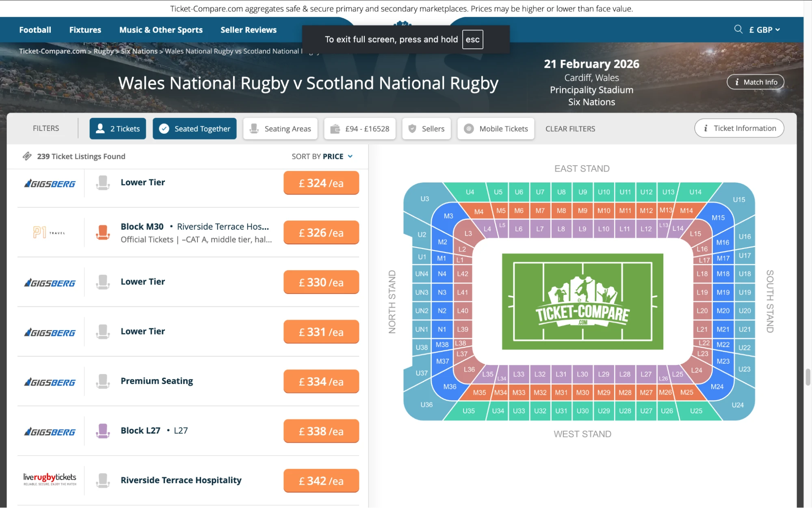Toggle the 2 Tickets filter off
The image size is (812, 508).
coord(117,128)
